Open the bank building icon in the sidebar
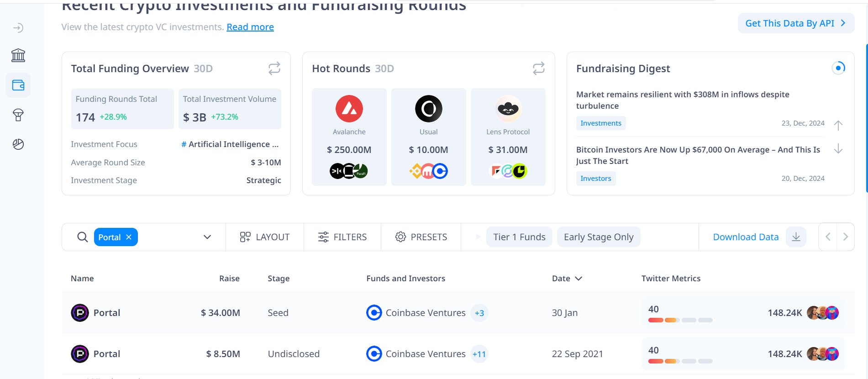 pos(18,56)
